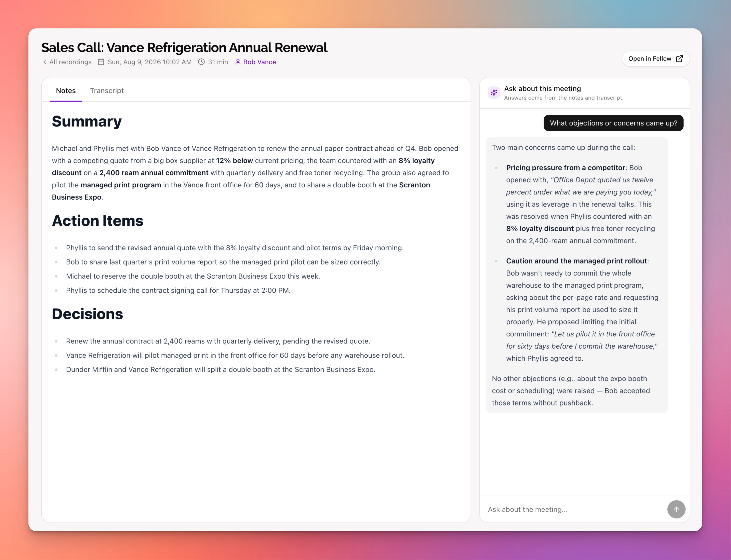The image size is (731, 560).
Task: Go back to All recordings
Action: 67,62
